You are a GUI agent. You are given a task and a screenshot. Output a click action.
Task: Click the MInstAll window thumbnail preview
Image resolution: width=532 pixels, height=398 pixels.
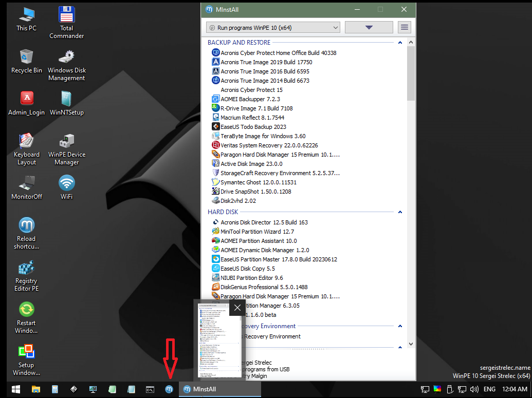pyautogui.click(x=219, y=340)
